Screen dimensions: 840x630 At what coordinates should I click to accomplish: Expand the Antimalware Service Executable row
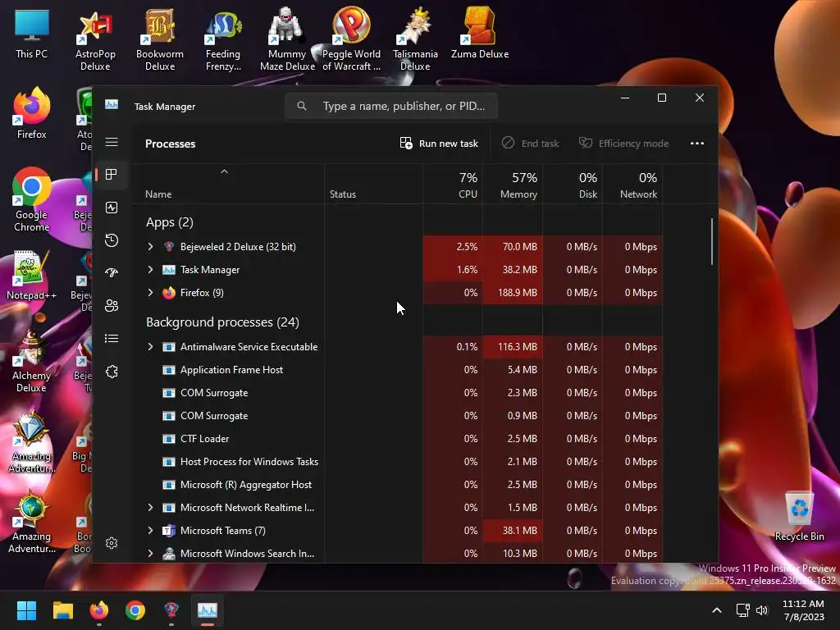click(x=151, y=347)
